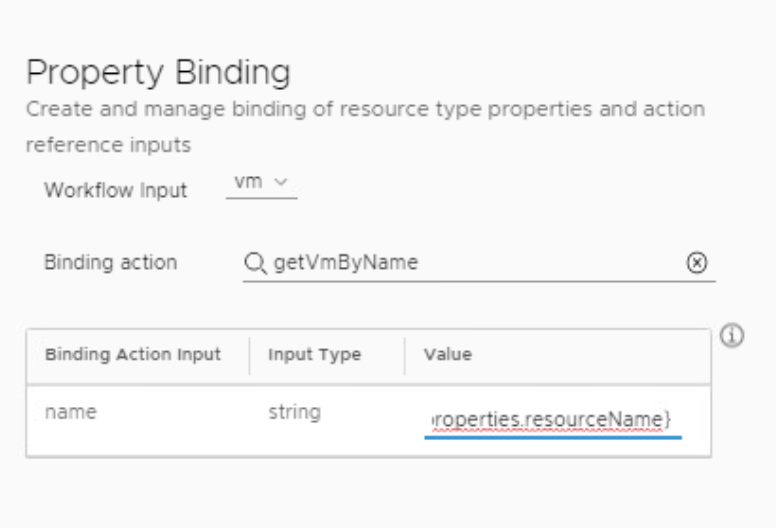The height and width of the screenshot is (528, 776).
Task: Click the Workflow Input label
Action: pos(115,191)
